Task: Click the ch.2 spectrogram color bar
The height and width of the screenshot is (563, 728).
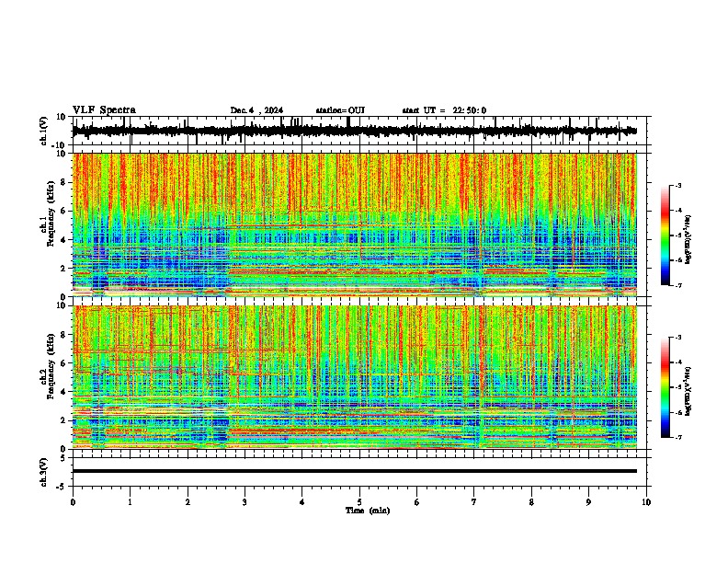Action: point(665,387)
